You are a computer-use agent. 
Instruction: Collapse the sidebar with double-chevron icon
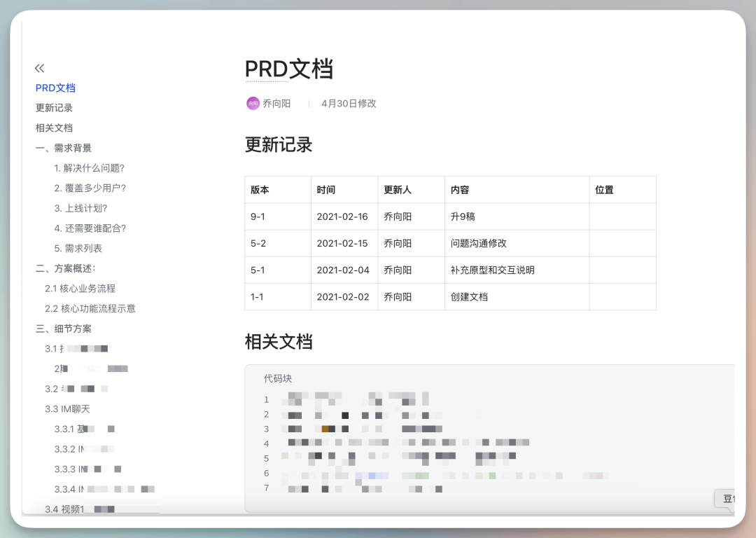(x=40, y=68)
